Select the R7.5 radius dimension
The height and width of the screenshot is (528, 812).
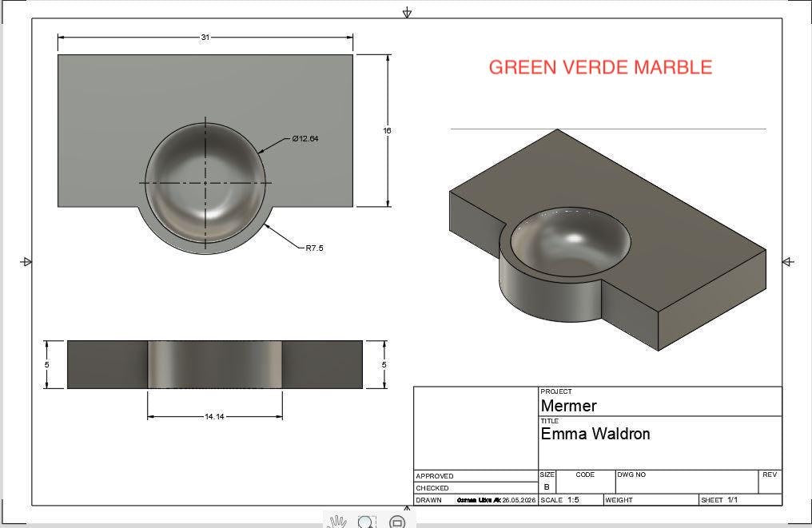tap(314, 248)
